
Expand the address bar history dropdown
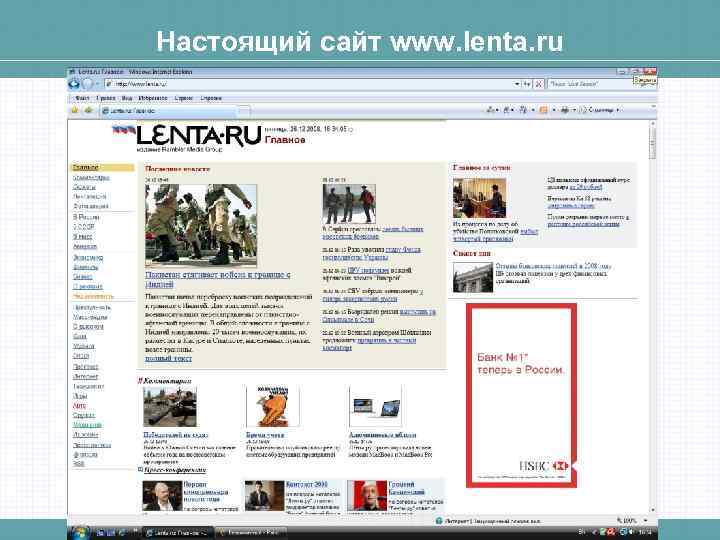point(517,84)
